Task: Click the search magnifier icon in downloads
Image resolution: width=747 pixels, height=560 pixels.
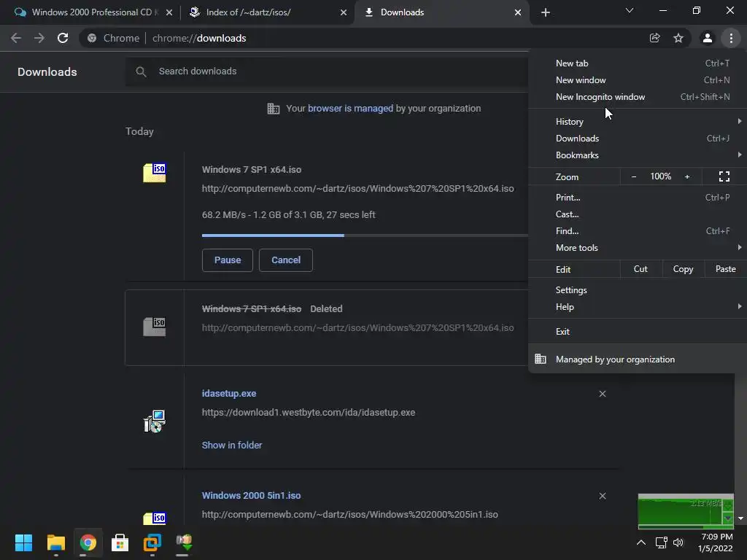Action: tap(141, 71)
